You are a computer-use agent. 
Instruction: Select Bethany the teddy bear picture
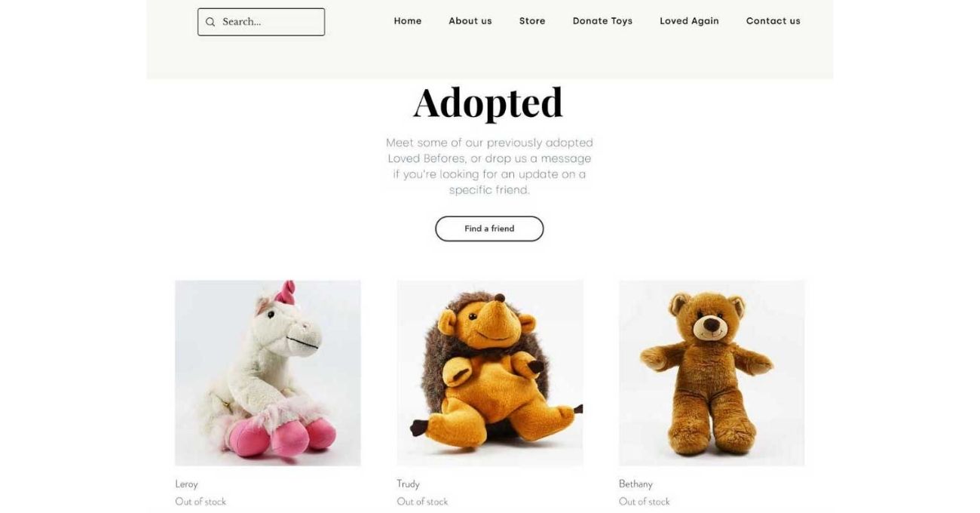click(x=712, y=373)
